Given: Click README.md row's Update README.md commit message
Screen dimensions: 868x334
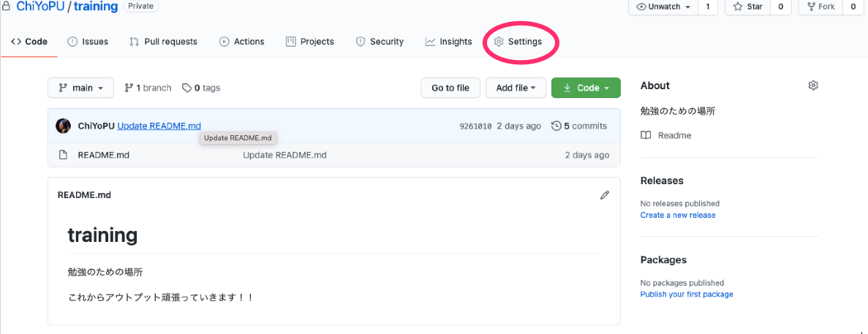Looking at the screenshot, I should (x=284, y=155).
